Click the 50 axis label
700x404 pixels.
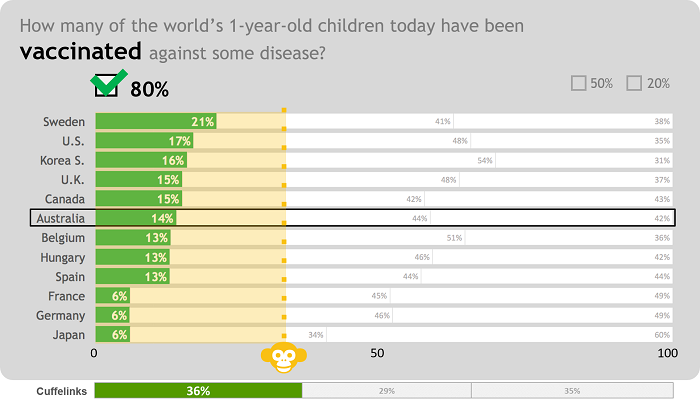[x=377, y=354]
